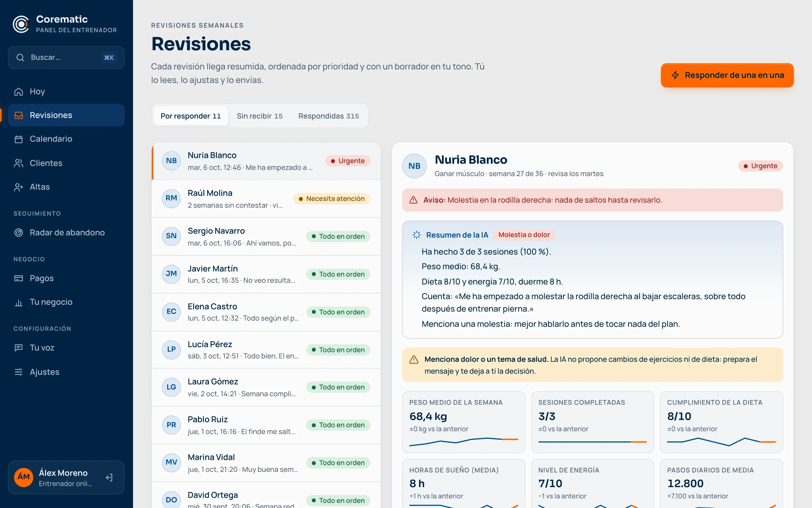Screen dimensions: 812x508
Task: Click the Nivel de energía 7/10 value
Action: 550,483
